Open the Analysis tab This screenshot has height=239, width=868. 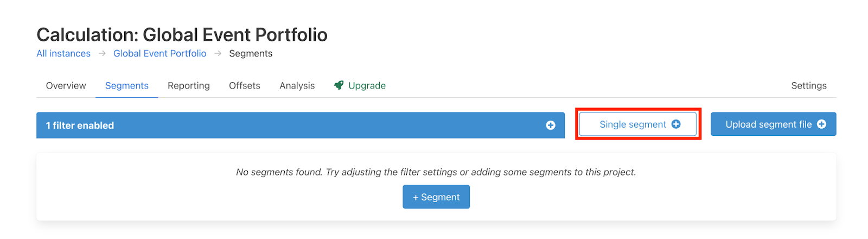pyautogui.click(x=297, y=86)
